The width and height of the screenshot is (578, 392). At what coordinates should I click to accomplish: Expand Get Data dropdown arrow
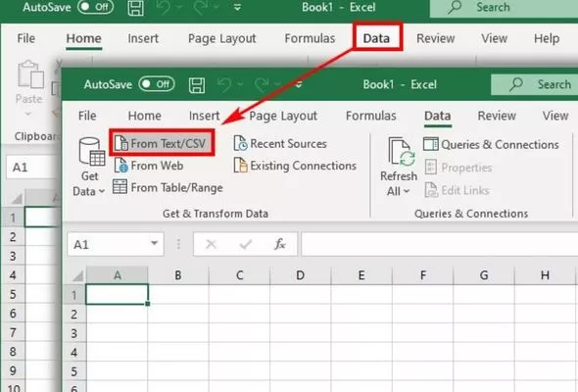click(x=102, y=191)
